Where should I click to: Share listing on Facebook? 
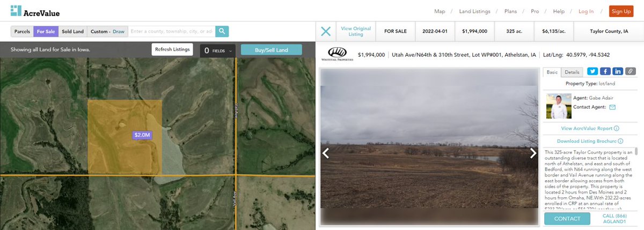click(605, 71)
